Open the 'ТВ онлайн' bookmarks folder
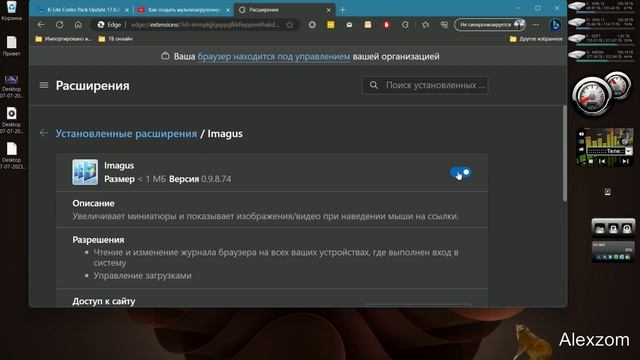This screenshot has width=640, height=360. [x=116, y=39]
